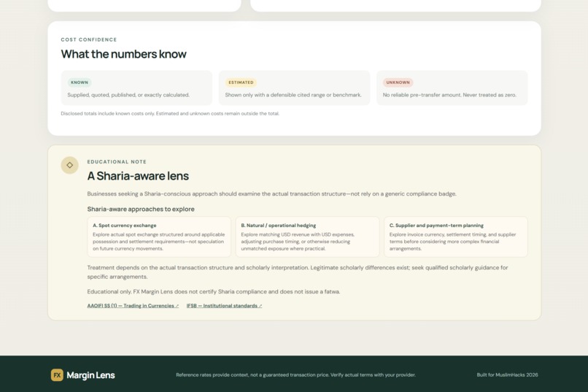Image resolution: width=588 pixels, height=392 pixels.
Task: Select the KNOWN badge
Action: 80,82
